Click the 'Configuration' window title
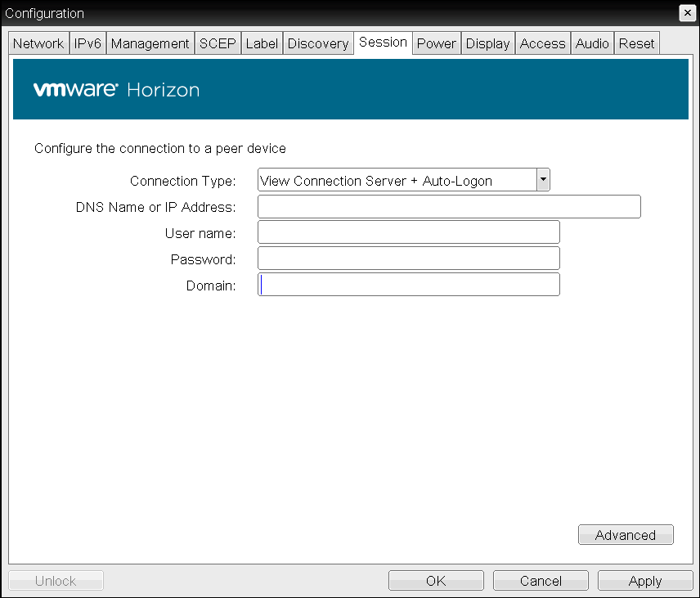The image size is (700, 598). (45, 13)
